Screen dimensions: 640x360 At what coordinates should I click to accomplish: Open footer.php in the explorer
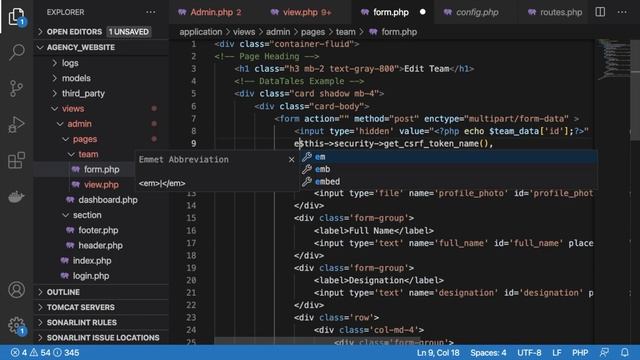101,230
